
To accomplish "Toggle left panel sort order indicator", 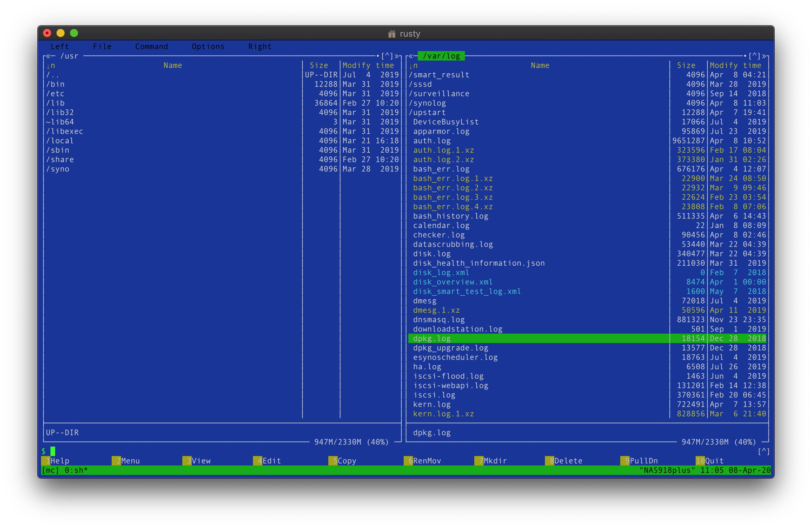I will [51, 66].
